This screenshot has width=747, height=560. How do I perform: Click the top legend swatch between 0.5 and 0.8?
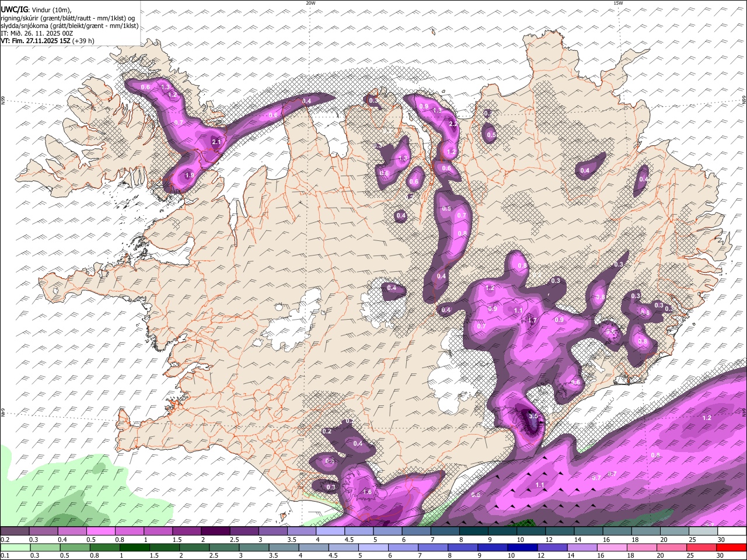tap(100, 531)
